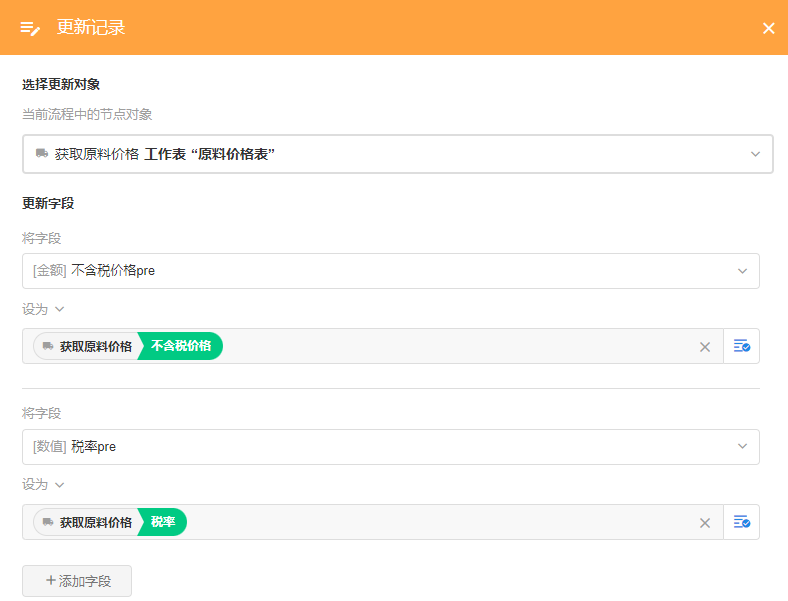Click the 更新记录 title text
The image size is (788, 601).
(91, 27)
